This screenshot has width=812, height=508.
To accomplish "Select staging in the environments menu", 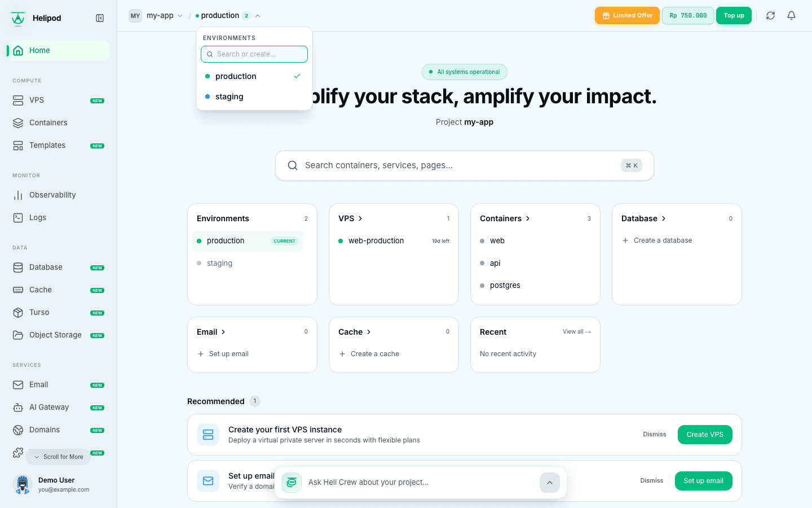I will pyautogui.click(x=254, y=97).
